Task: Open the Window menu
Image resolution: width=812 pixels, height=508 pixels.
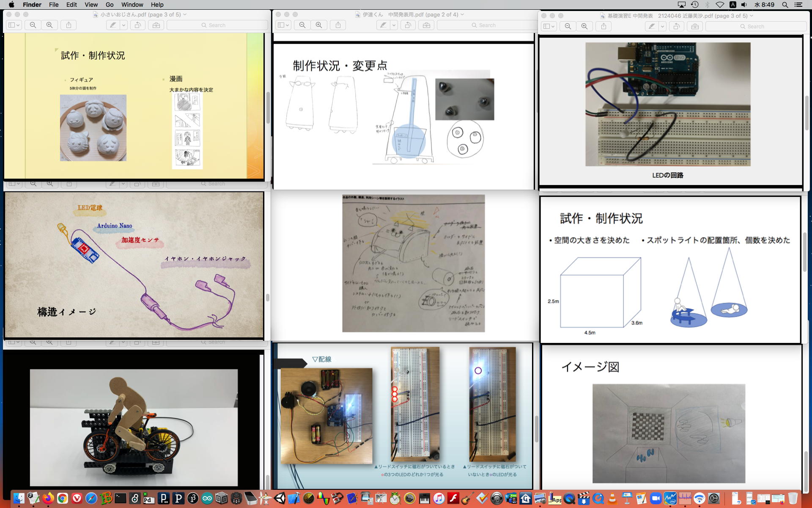Action: (132, 5)
